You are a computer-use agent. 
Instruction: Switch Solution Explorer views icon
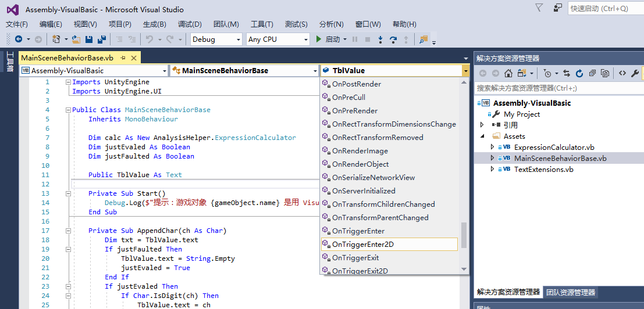tap(522, 73)
